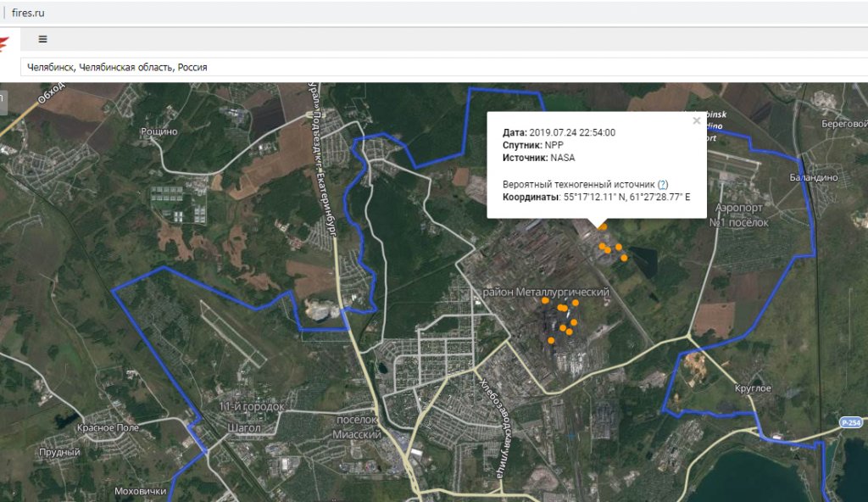Click the район Металлургический district label
868x502 pixels.
(x=546, y=292)
